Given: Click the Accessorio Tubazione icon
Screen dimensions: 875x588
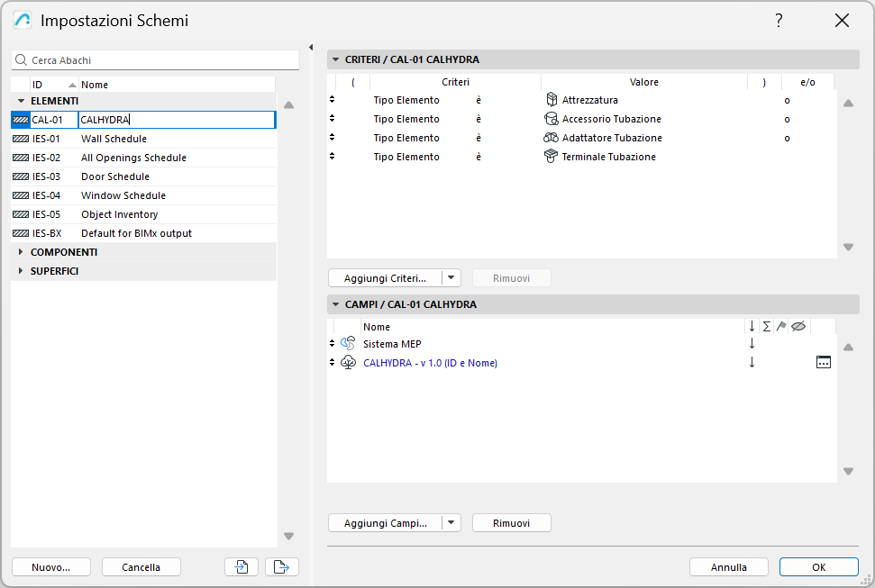Looking at the screenshot, I should click(551, 118).
